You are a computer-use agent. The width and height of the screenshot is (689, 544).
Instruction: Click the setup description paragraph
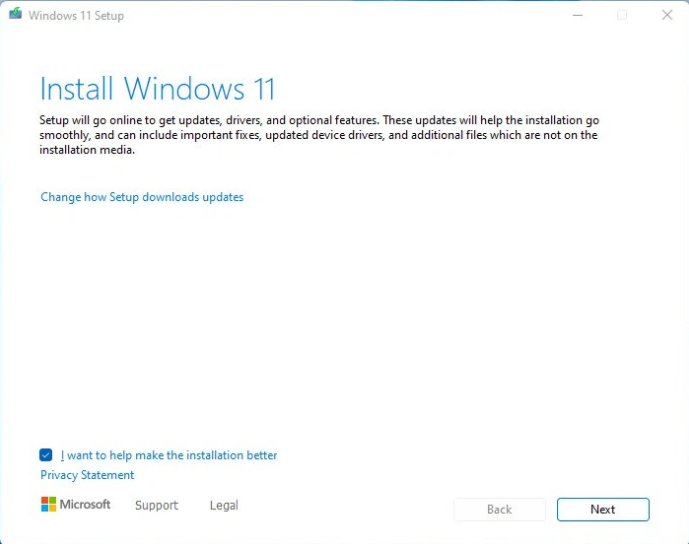click(320, 135)
